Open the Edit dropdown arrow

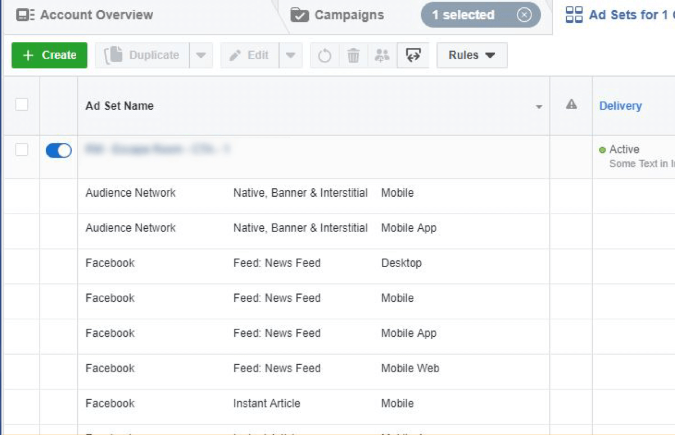[x=291, y=55]
